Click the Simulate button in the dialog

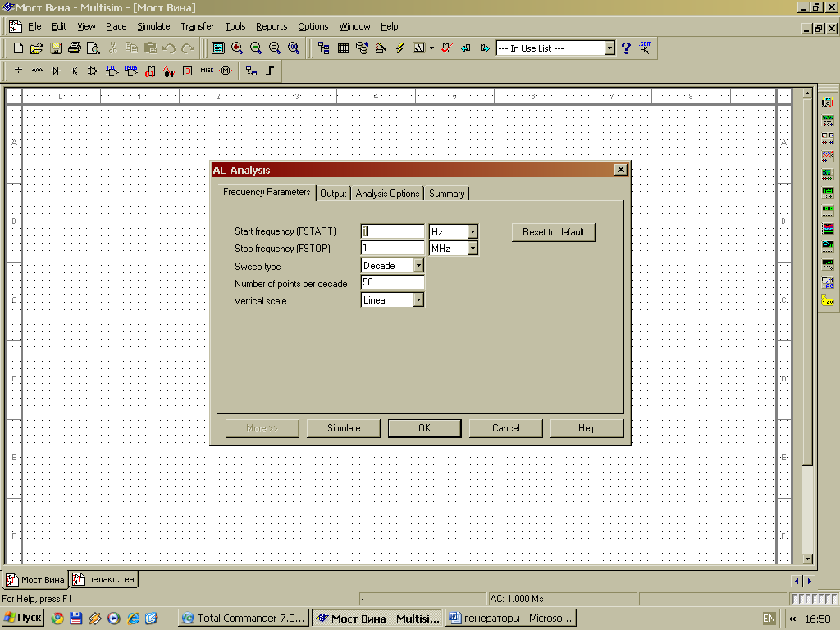pyautogui.click(x=344, y=428)
